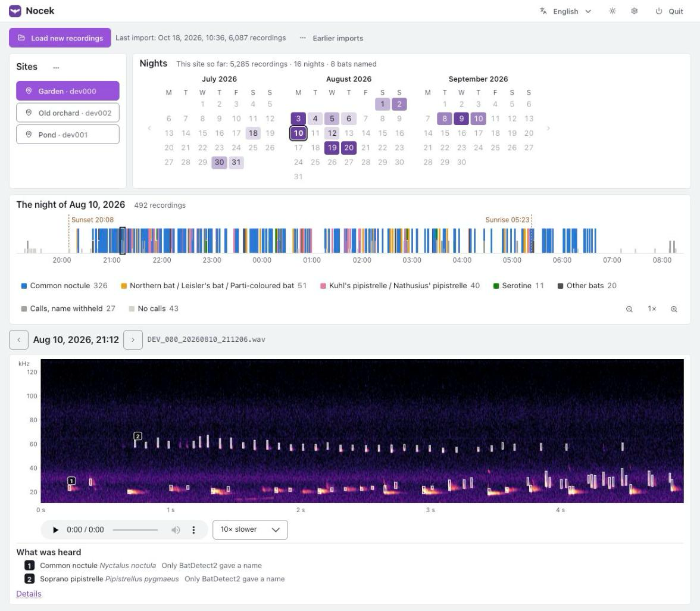Toggle Other bats legend filter
The width and height of the screenshot is (700, 611).
click(x=587, y=285)
